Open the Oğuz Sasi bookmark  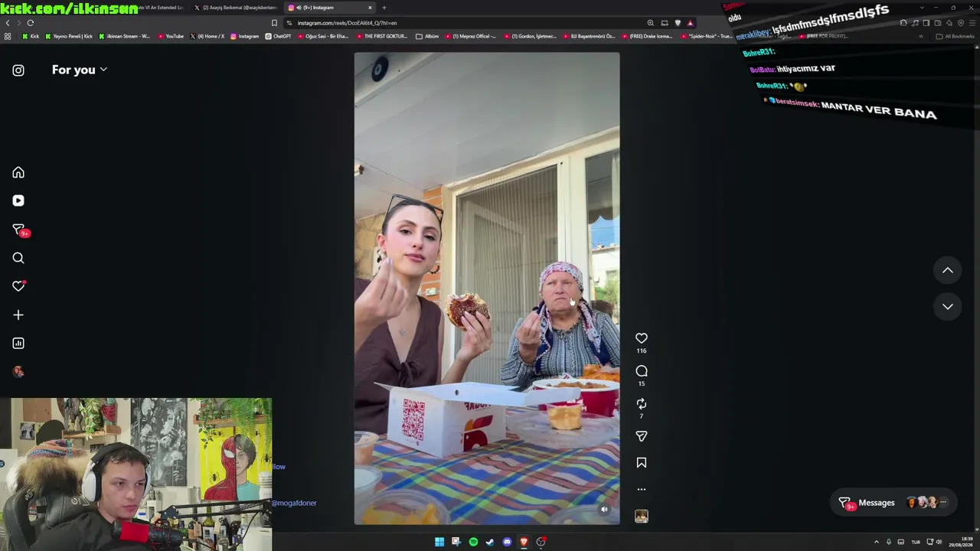[x=322, y=36]
